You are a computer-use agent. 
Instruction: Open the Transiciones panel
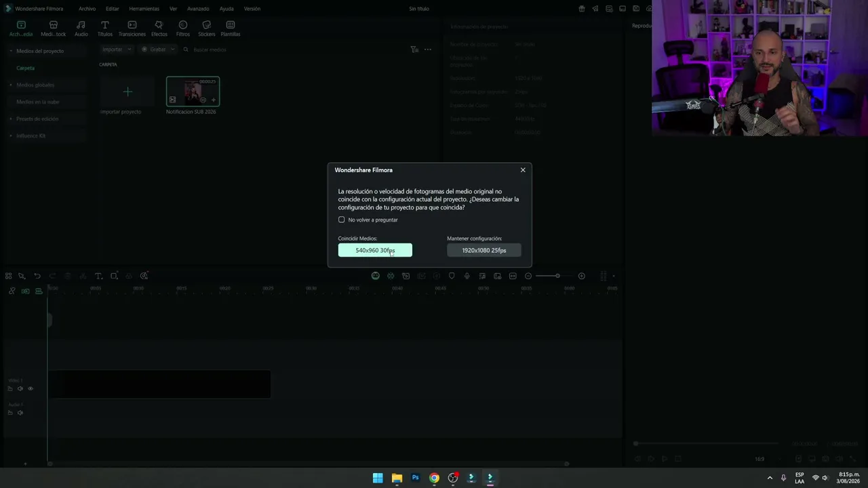(132, 28)
